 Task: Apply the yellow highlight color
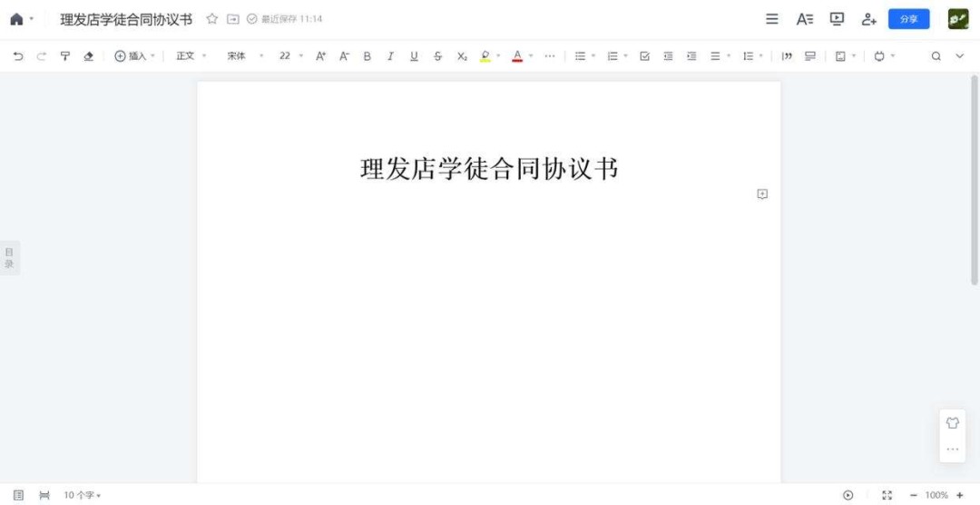(x=485, y=56)
